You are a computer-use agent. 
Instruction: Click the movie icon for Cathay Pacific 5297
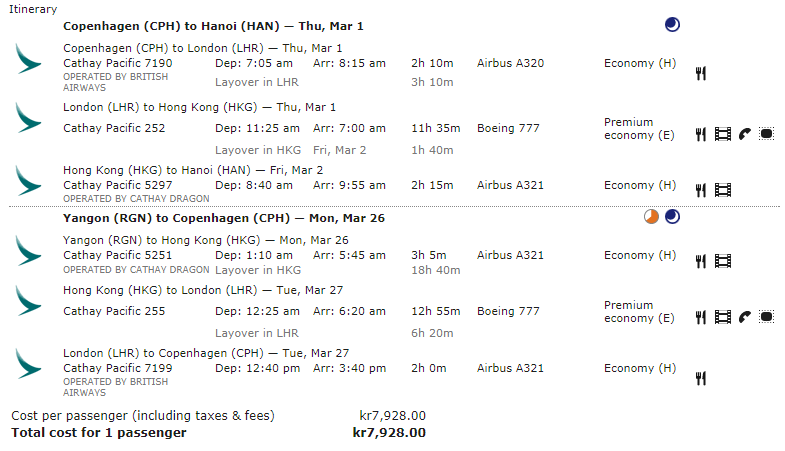722,190
